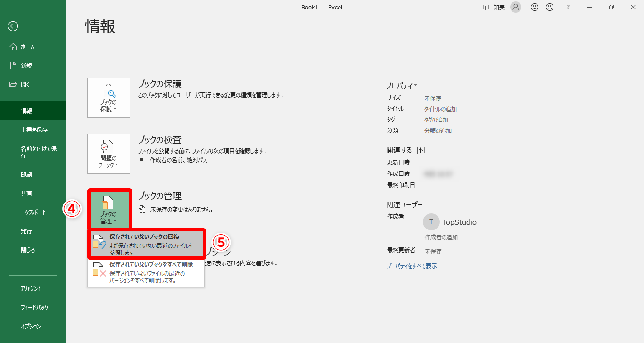Open フィードバック in the sidebar
The width and height of the screenshot is (644, 343).
(x=33, y=307)
